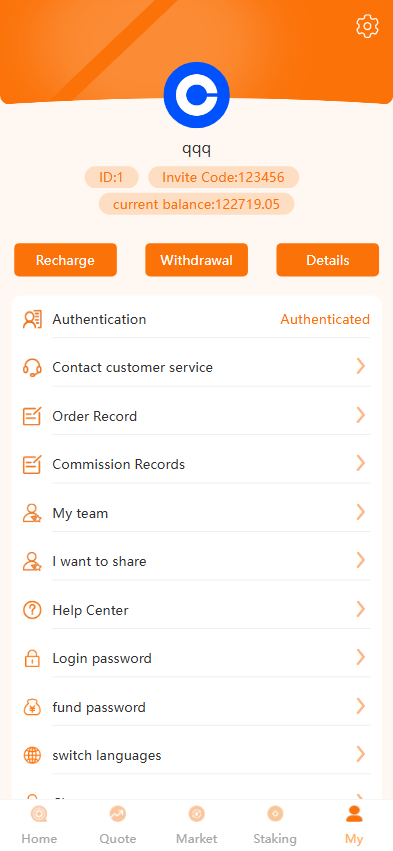Go to the Staking tab
The image size is (393, 851).
coord(275,825)
